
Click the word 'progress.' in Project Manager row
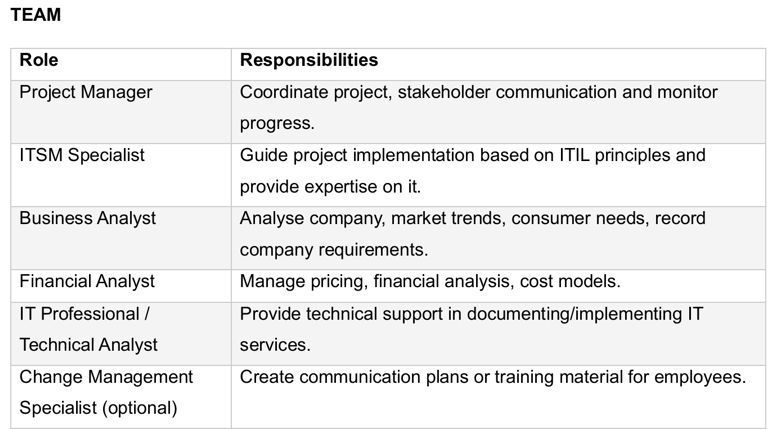coord(277,124)
